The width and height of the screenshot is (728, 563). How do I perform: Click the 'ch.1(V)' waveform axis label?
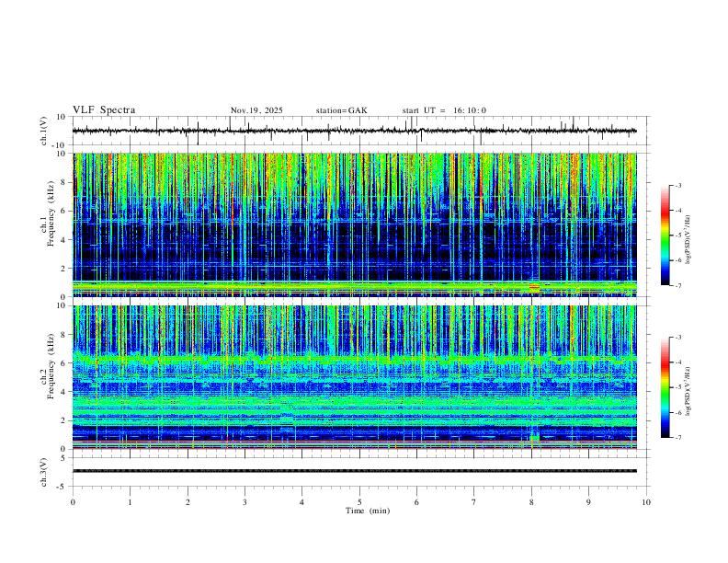tap(44, 131)
